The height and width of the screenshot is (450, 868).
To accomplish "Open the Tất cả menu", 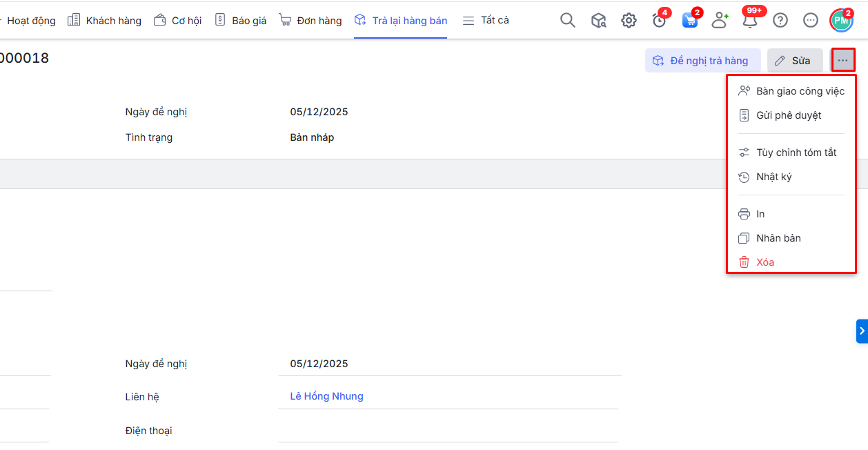I will click(486, 21).
